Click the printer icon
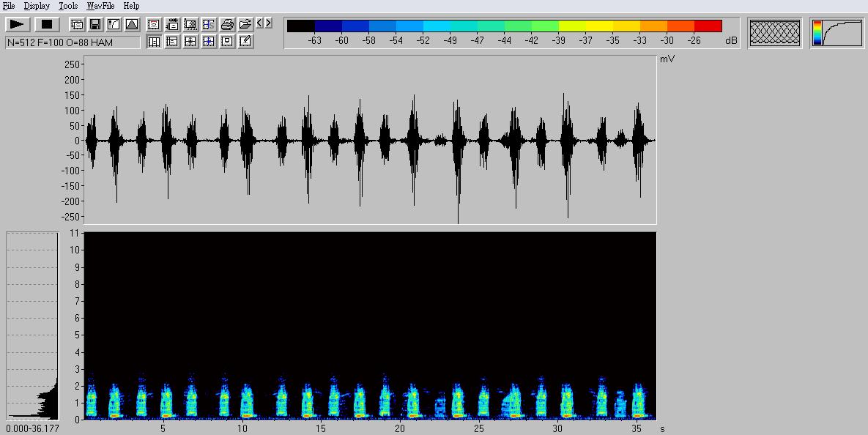868x435 pixels. tap(227, 24)
